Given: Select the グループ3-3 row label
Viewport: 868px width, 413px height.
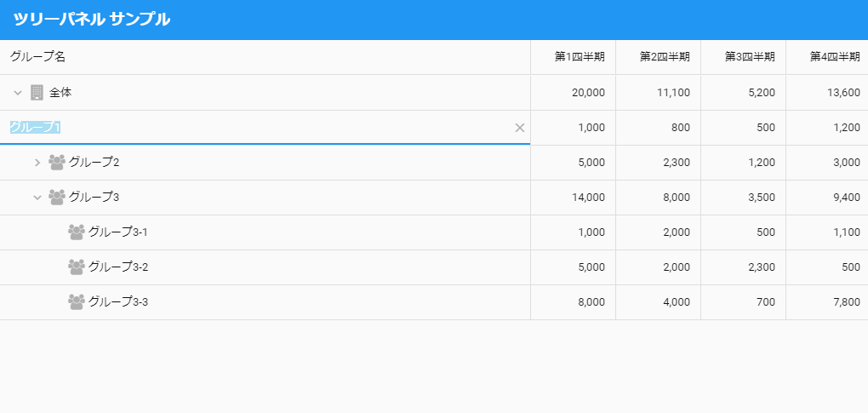Looking at the screenshot, I should tap(118, 301).
